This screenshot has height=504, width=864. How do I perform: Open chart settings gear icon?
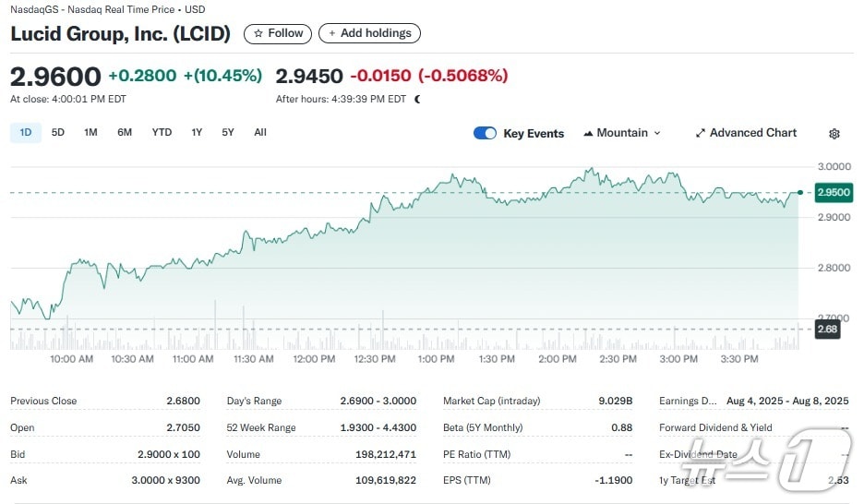(x=834, y=134)
